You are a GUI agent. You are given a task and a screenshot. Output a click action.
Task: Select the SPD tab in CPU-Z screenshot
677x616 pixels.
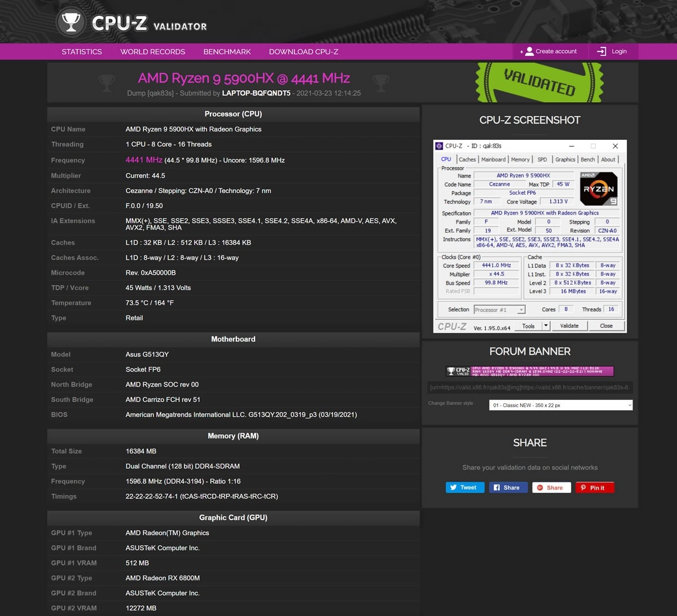point(542,160)
